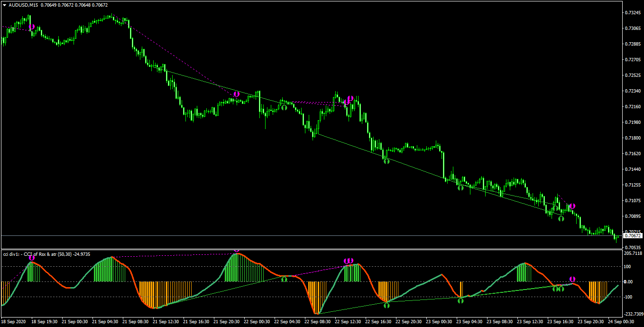Click the divider between the chart and the CCI window
The image size is (644, 327).
click(x=311, y=249)
